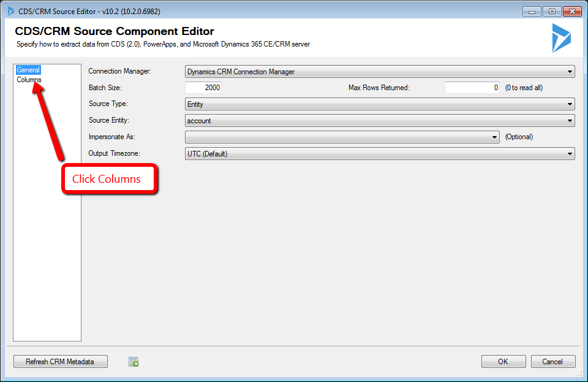588x382 pixels.
Task: Click the title bar app icon
Action: (x=11, y=11)
